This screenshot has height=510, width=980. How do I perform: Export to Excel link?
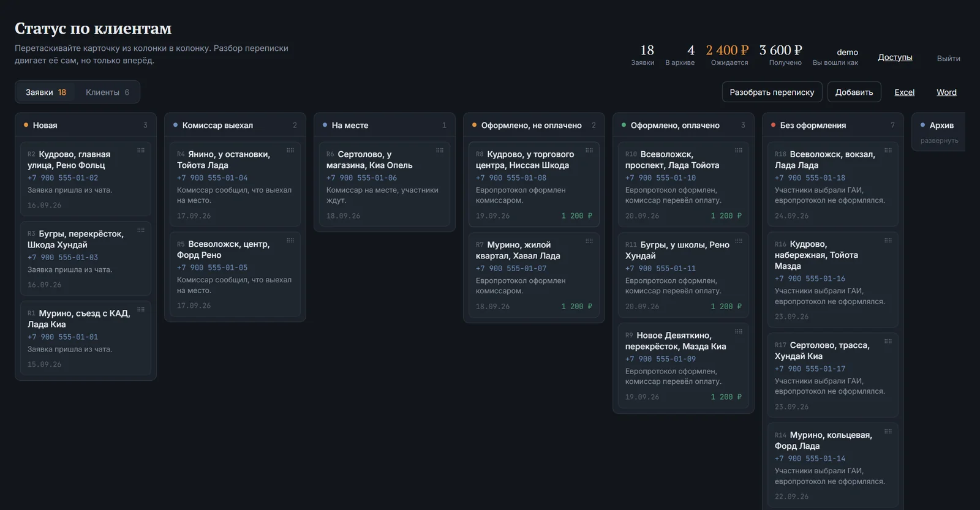tap(904, 92)
